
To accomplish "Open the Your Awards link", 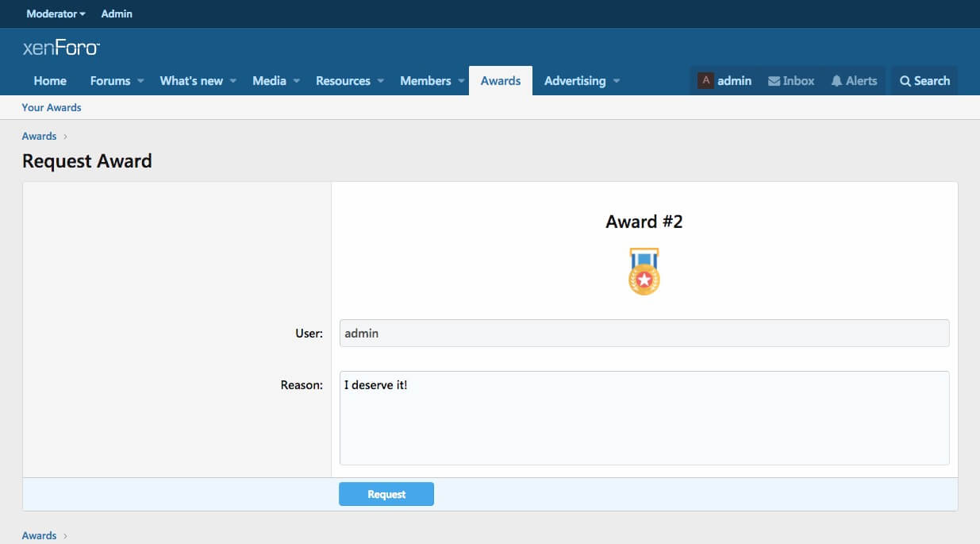I will [52, 107].
